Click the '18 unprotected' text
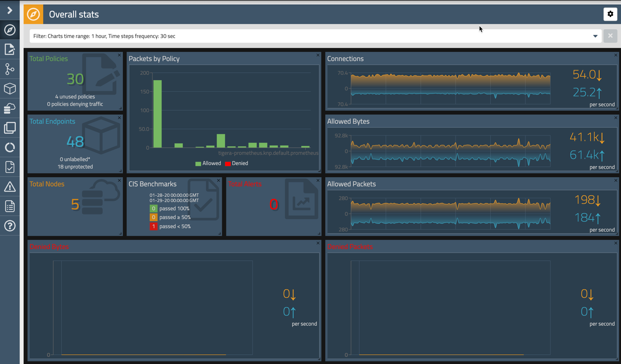Viewport: 621px width, 364px height. (x=75, y=167)
